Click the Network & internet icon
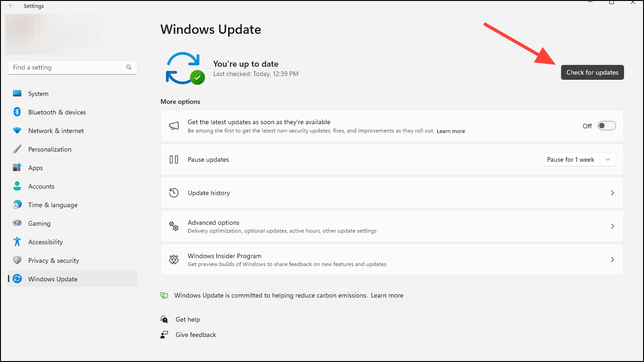 tap(17, 130)
